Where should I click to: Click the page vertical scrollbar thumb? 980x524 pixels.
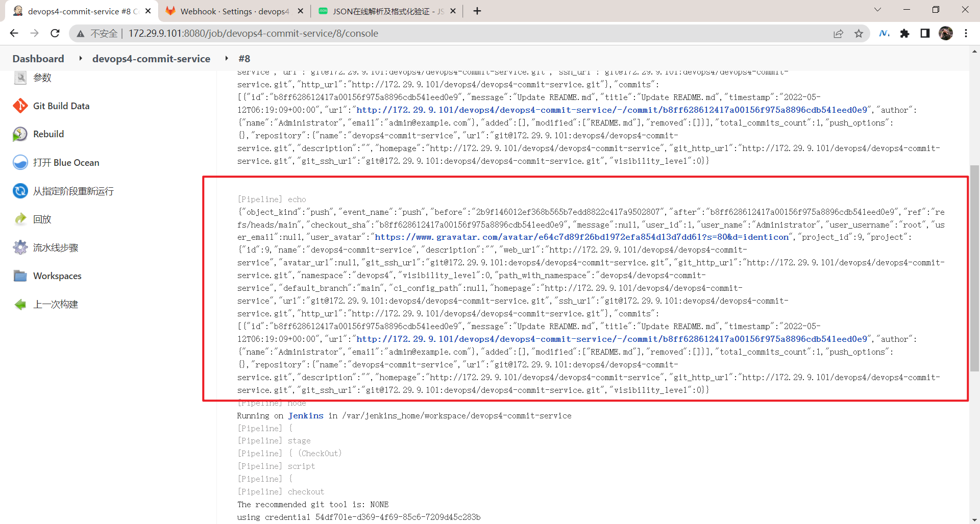click(x=975, y=268)
